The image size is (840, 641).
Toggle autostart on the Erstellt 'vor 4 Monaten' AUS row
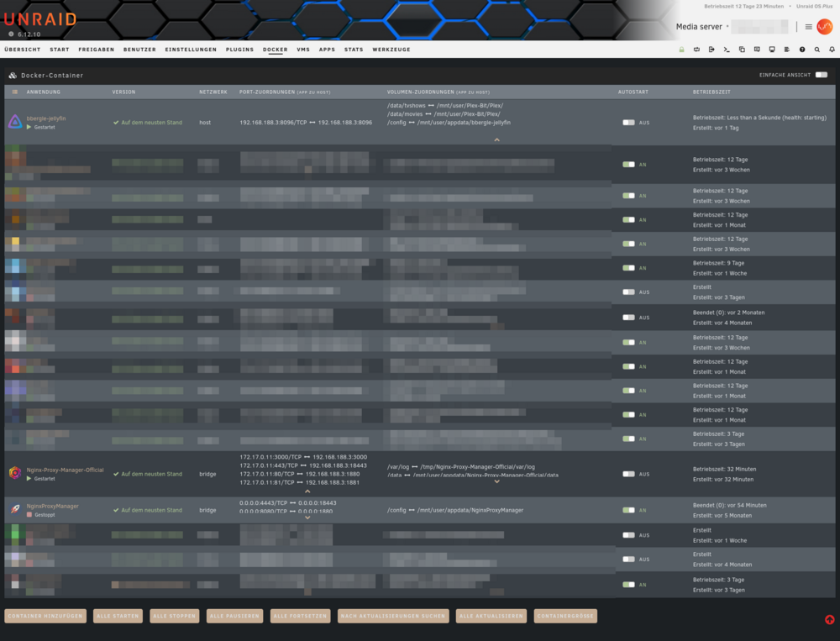click(x=628, y=559)
